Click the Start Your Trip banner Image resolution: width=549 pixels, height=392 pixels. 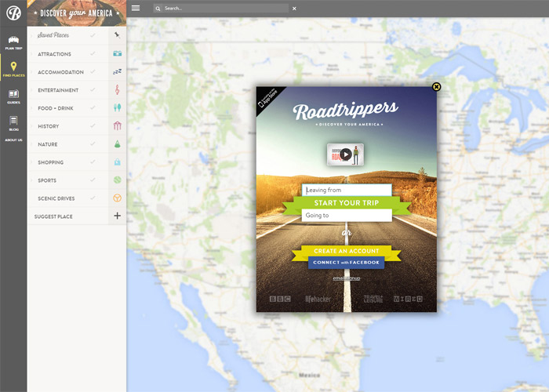point(347,203)
